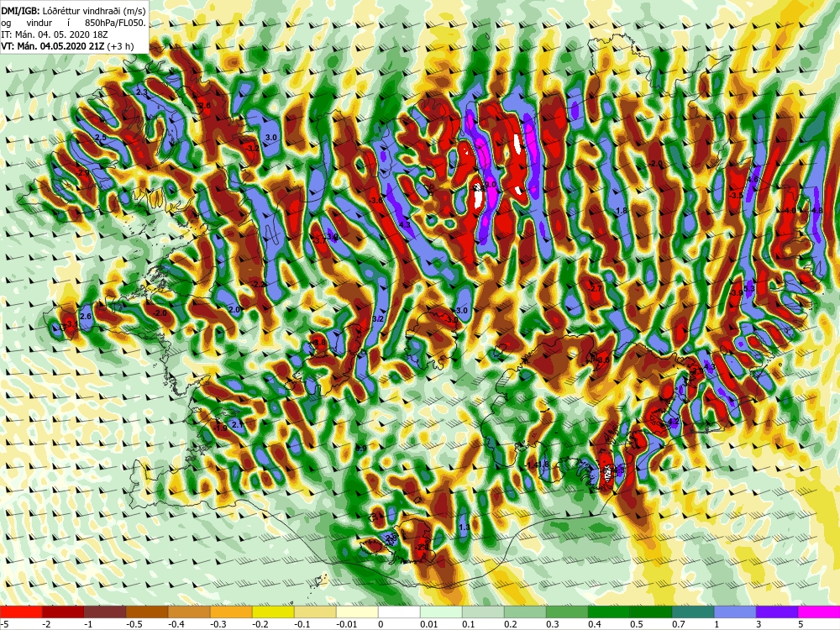
Task: Click the 'IT: Mán. 04. 05. 2020 18Z' line
Action: (x=53, y=34)
